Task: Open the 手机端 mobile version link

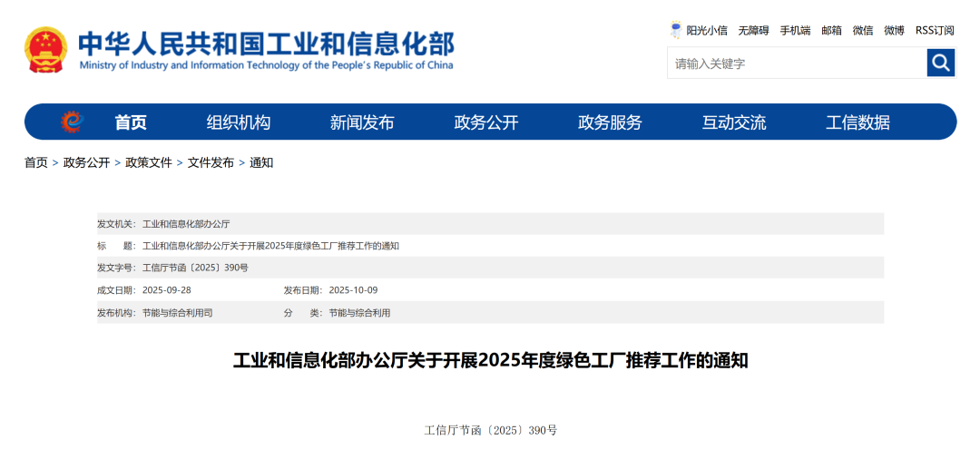Action: click(795, 31)
